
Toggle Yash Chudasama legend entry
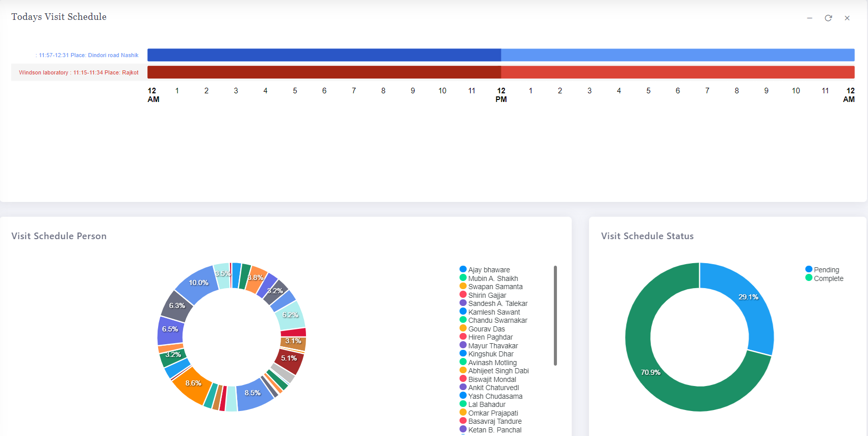[491, 396]
